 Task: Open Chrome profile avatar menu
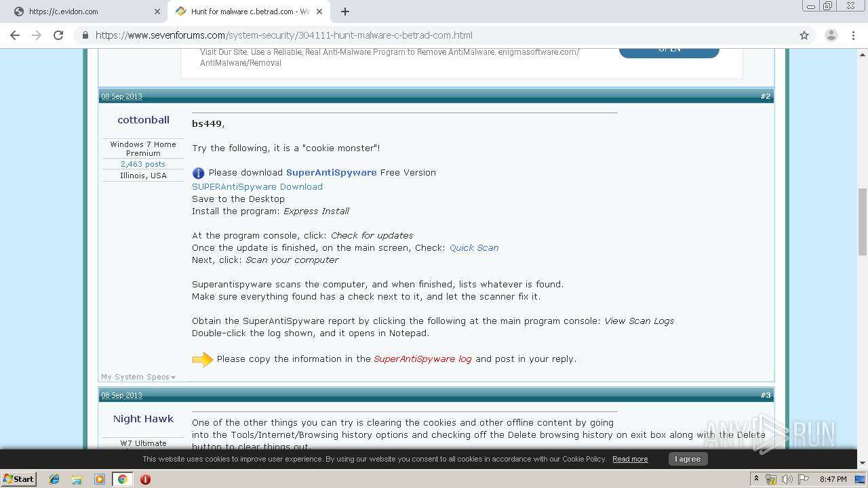tap(831, 35)
